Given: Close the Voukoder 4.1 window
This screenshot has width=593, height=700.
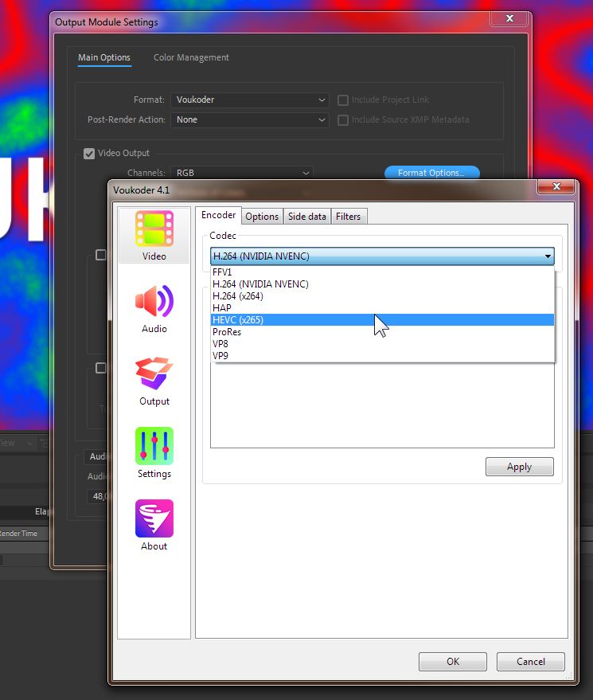Looking at the screenshot, I should pyautogui.click(x=556, y=186).
